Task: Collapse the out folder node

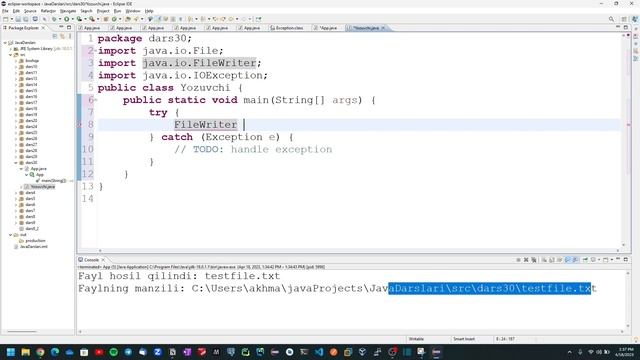Action: pyautogui.click(x=11, y=235)
